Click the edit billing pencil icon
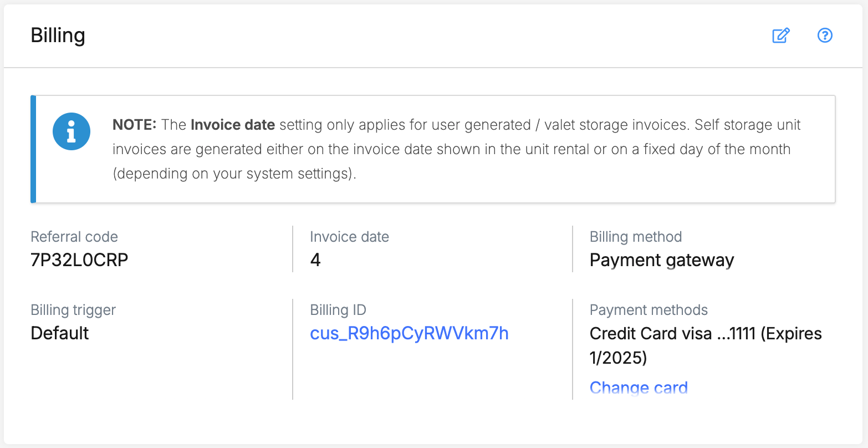 click(x=780, y=36)
